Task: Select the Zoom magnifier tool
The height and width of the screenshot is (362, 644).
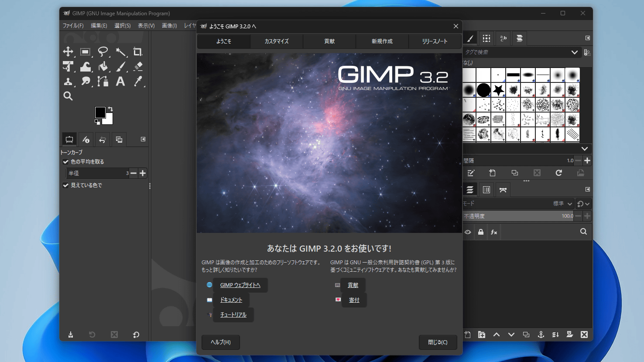Action: point(68,96)
